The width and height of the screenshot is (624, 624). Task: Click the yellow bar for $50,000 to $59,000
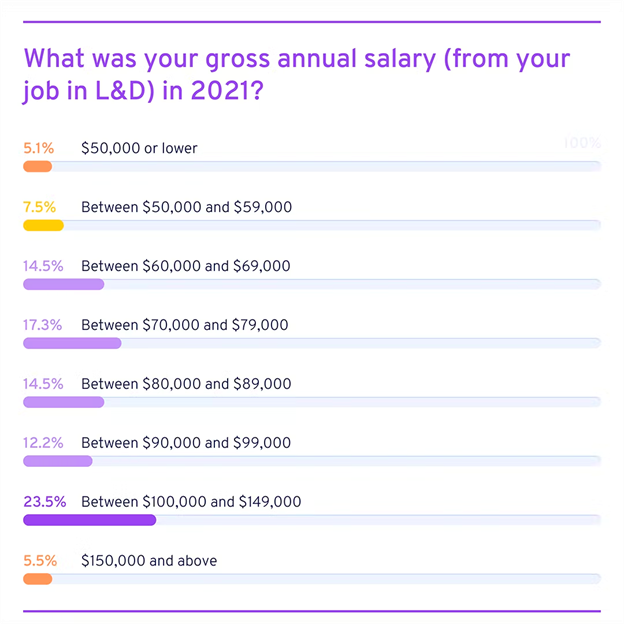pos(43,225)
